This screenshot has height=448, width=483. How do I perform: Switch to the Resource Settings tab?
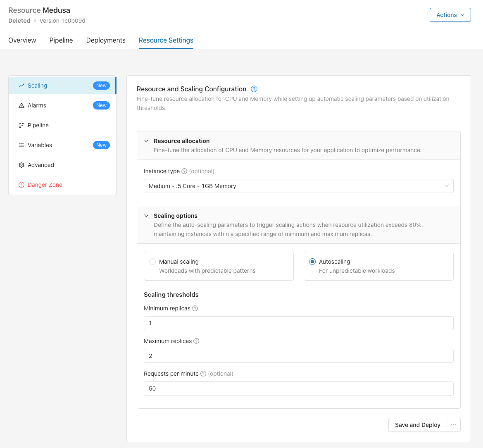[166, 41]
